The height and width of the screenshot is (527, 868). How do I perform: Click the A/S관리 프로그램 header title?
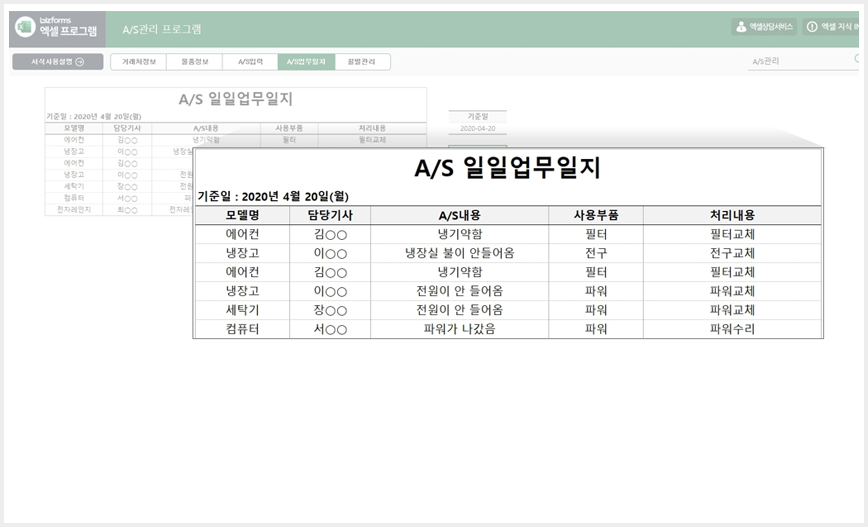pyautogui.click(x=162, y=29)
